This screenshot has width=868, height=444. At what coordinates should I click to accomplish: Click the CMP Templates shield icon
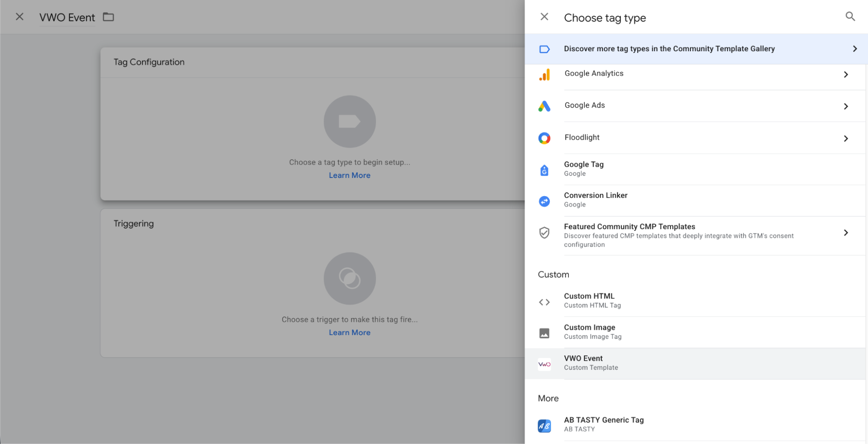click(x=544, y=233)
